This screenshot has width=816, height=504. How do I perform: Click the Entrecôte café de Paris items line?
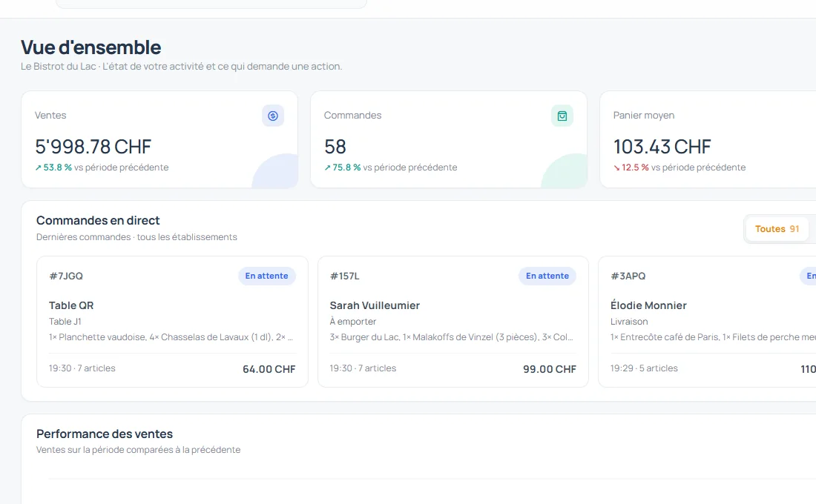[713, 337]
